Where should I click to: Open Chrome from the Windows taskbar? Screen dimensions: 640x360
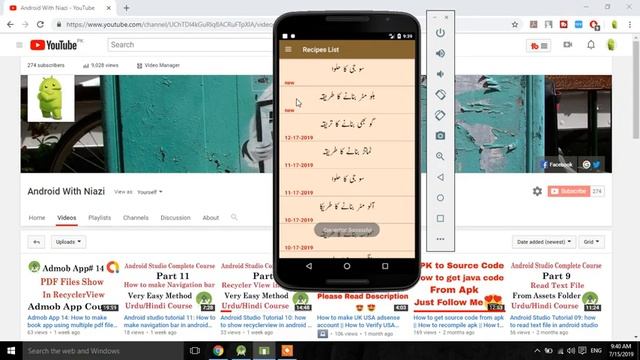(218, 351)
